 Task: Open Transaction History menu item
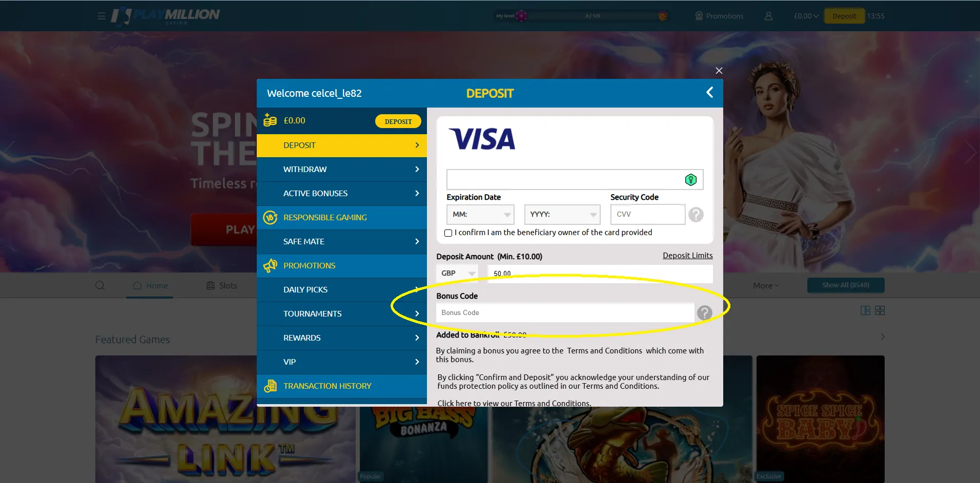point(342,386)
